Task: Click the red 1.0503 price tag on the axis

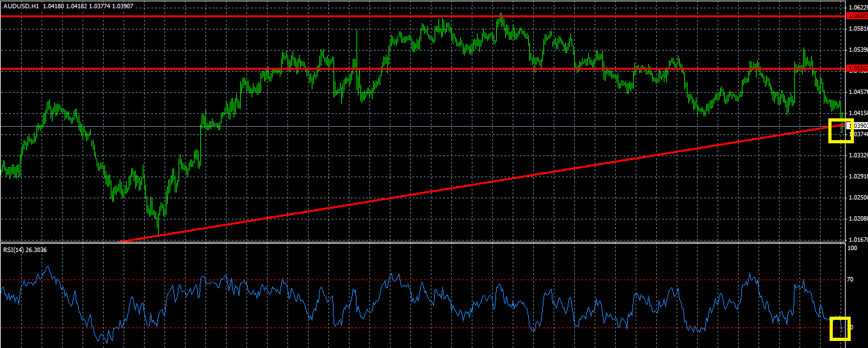Action: coord(857,68)
